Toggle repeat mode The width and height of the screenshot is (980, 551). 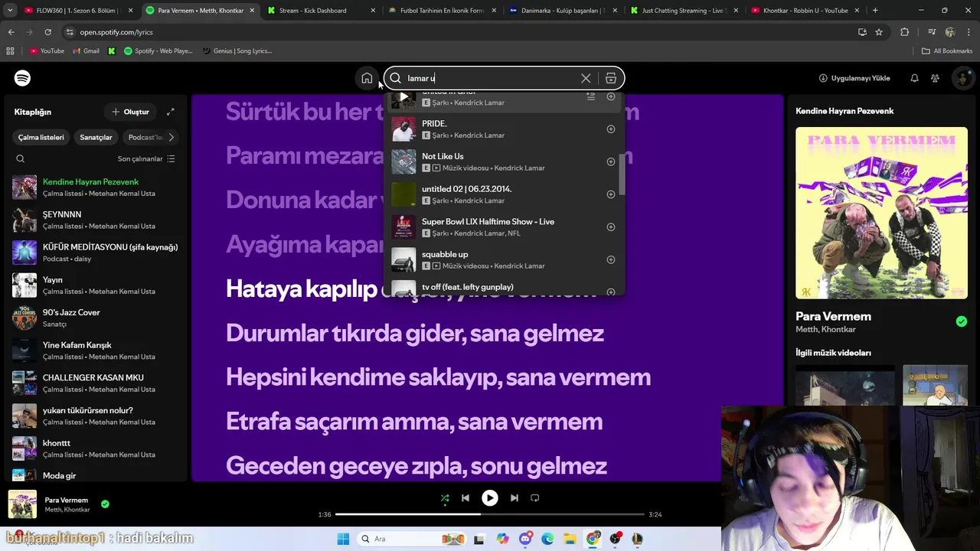click(x=535, y=498)
